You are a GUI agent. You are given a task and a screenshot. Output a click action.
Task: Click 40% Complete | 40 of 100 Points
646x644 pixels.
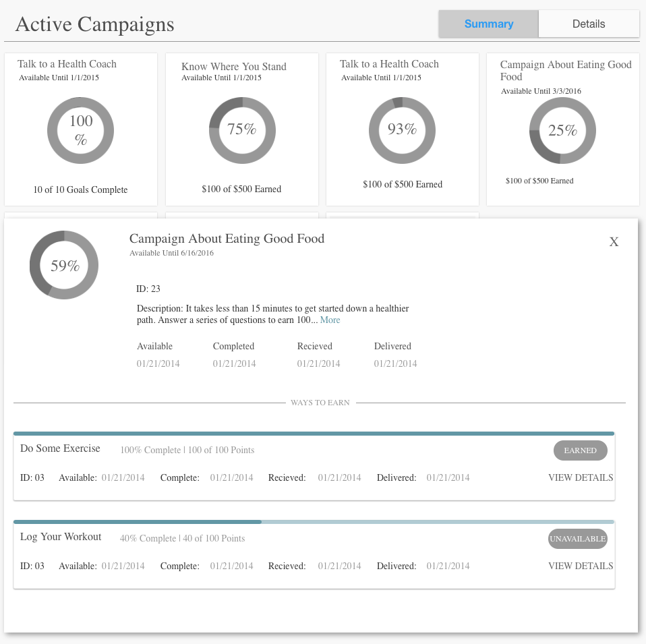point(182,538)
